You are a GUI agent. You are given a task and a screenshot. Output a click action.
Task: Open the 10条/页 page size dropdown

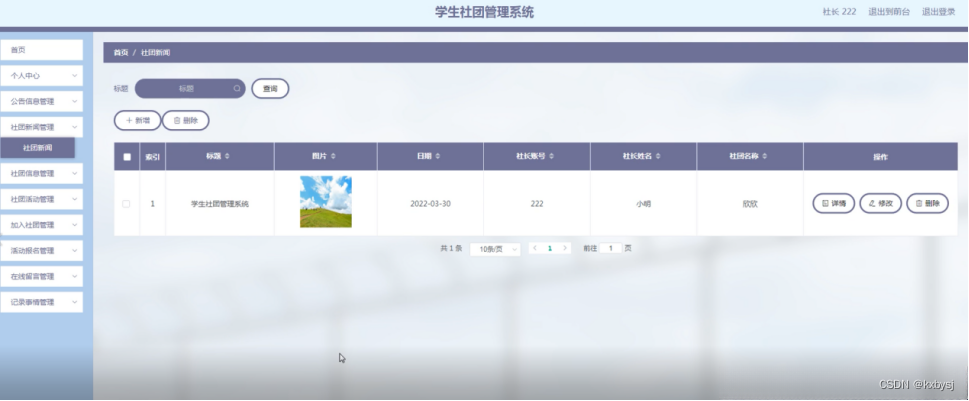point(495,249)
